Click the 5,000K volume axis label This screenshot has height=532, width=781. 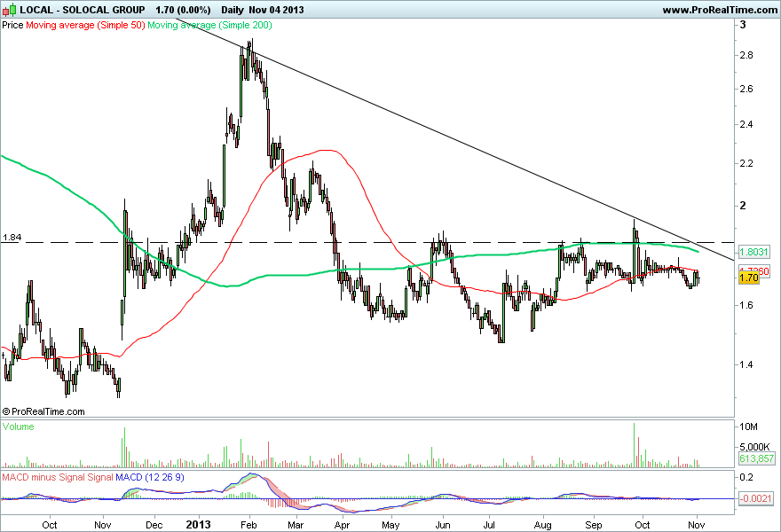(x=754, y=447)
